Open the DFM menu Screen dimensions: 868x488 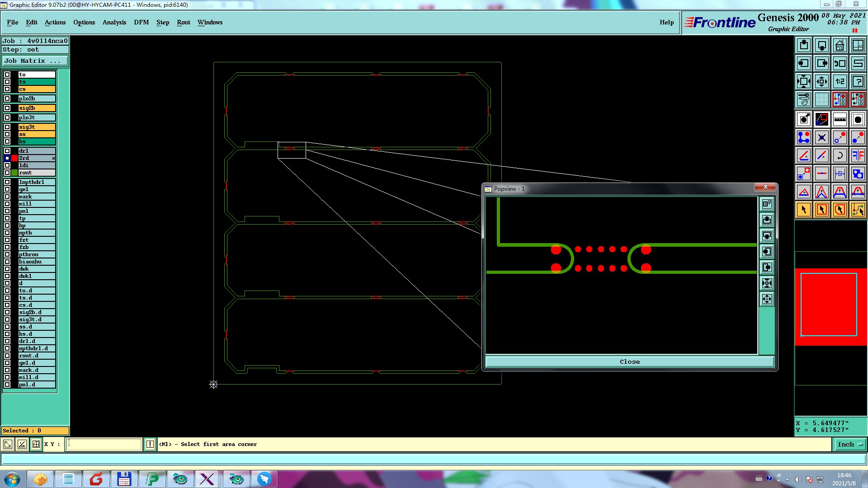pos(141,22)
